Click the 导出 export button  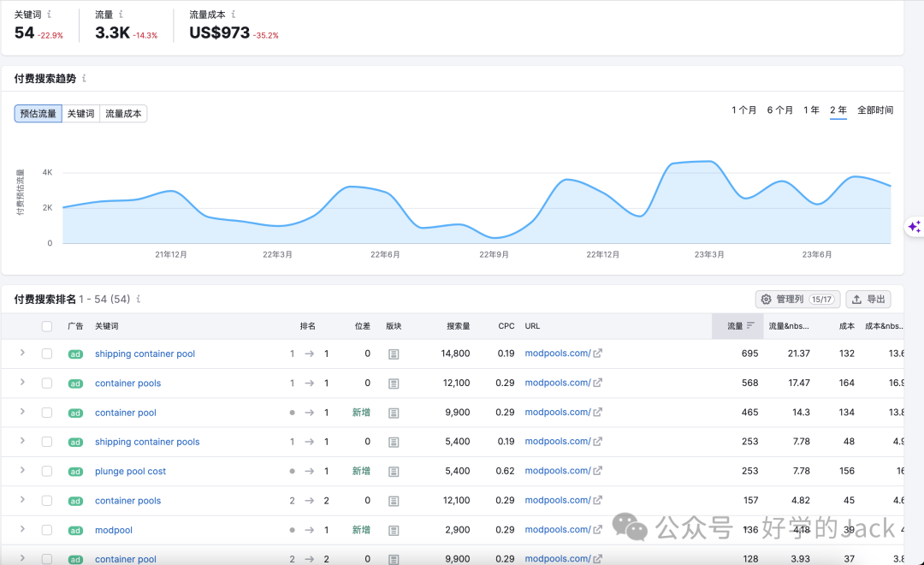pos(868,300)
